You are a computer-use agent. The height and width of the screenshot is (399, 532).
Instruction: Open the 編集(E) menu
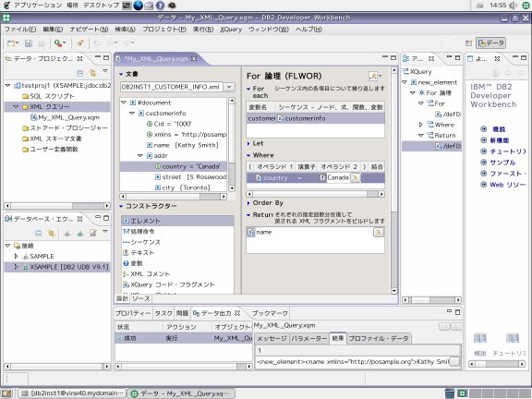click(x=53, y=30)
